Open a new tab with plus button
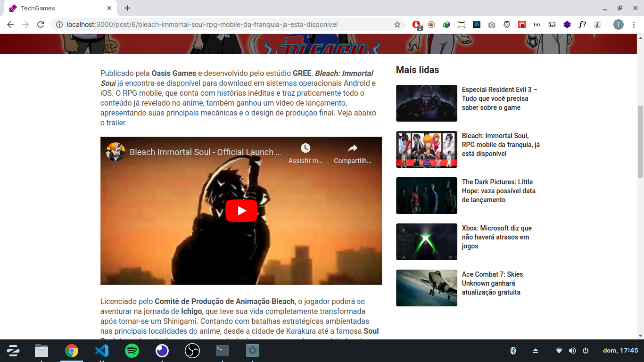Viewport: 644px width, 362px height. pyautogui.click(x=127, y=8)
